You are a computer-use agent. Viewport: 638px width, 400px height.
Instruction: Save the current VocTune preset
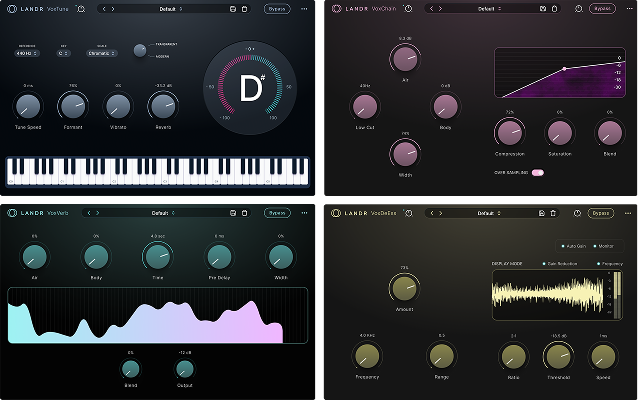[x=233, y=9]
